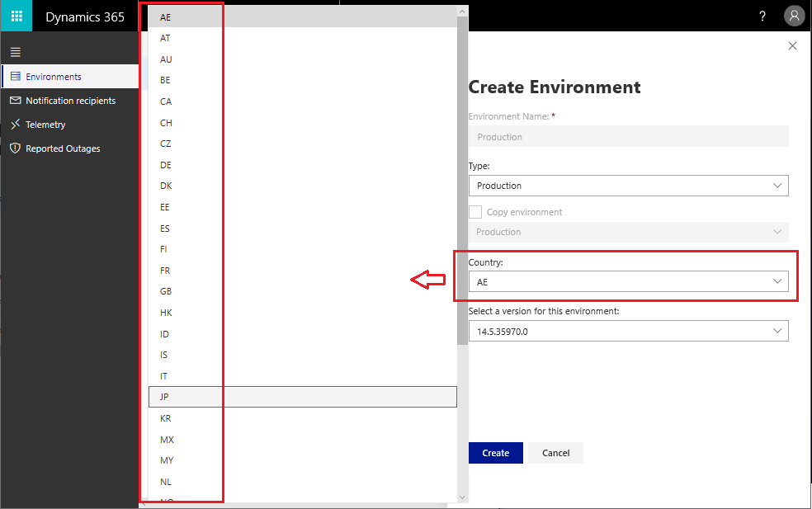Select DE in the country list

tap(302, 165)
